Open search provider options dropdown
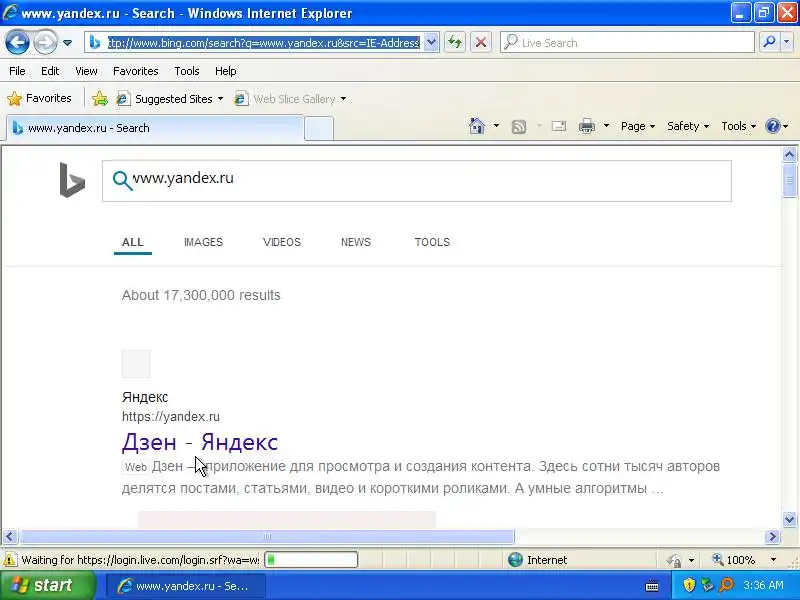 tap(787, 42)
